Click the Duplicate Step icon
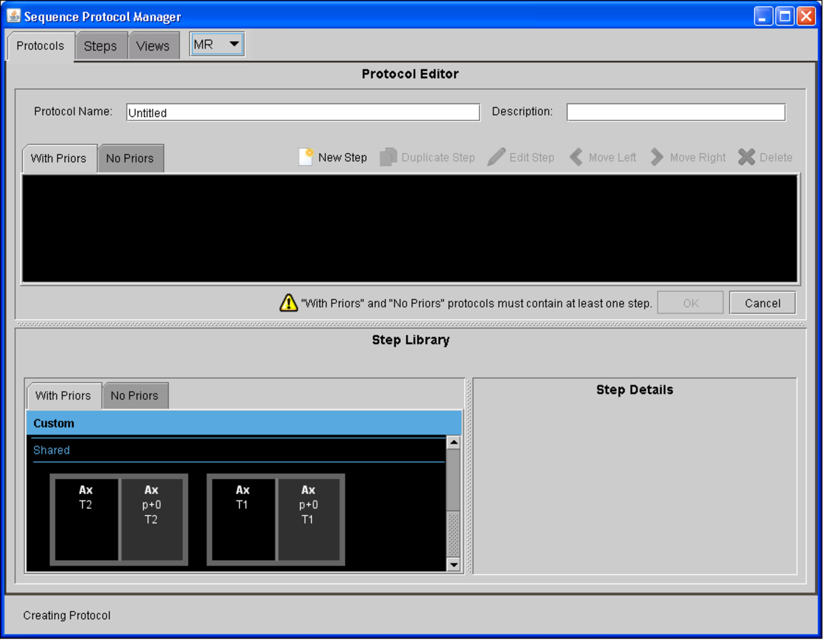 (388, 157)
